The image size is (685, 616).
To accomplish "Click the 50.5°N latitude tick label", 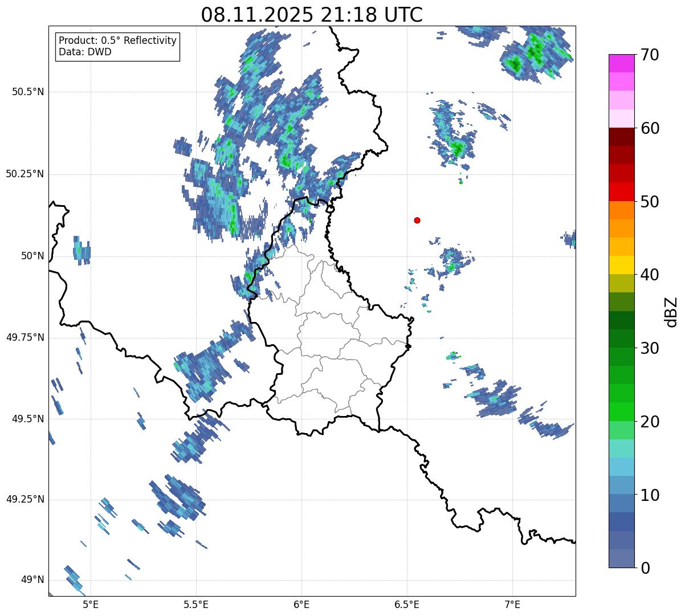I will point(28,92).
